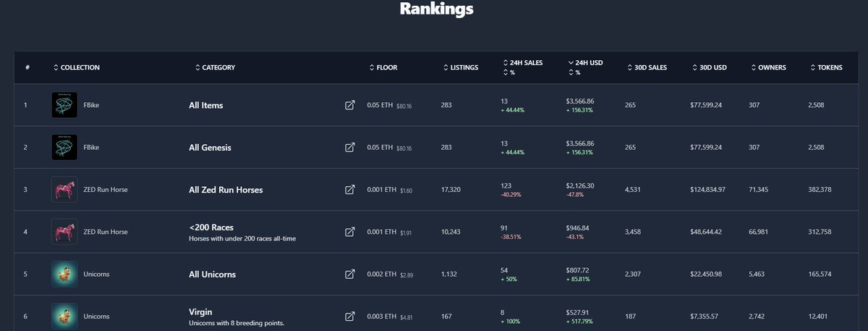Click tokens value 12,401
This screenshot has width=868, height=331.
[817, 317]
